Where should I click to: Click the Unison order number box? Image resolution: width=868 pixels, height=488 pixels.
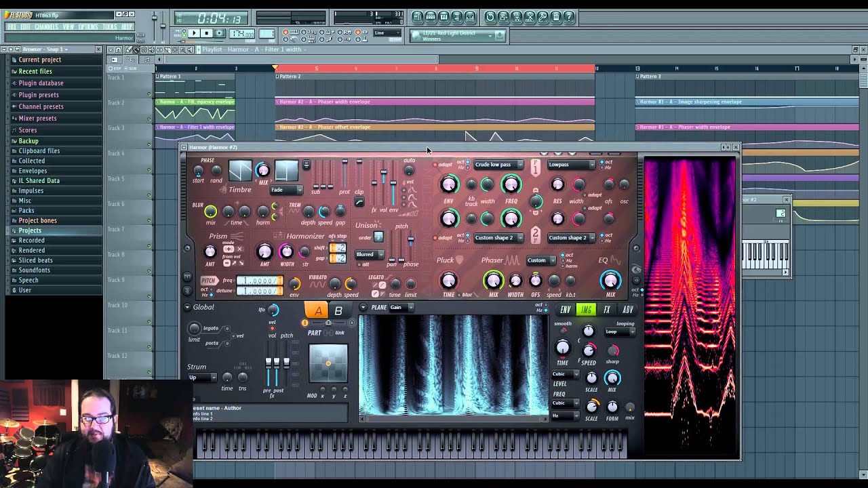click(378, 237)
